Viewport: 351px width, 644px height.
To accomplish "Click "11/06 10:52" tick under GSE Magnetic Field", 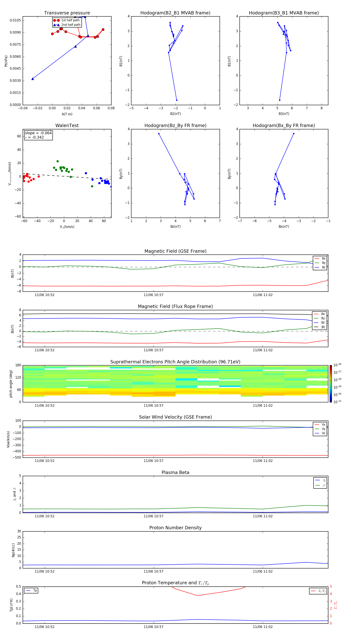I will point(44,295).
